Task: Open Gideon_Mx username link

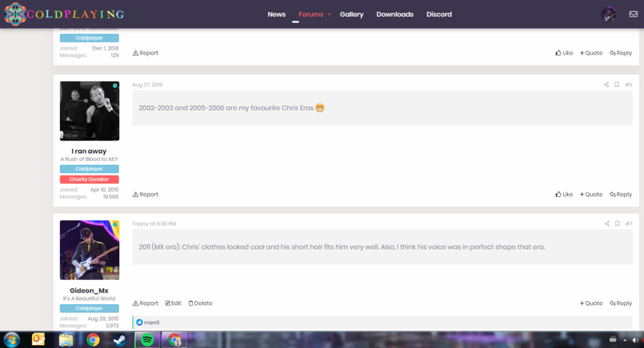Action: point(89,291)
